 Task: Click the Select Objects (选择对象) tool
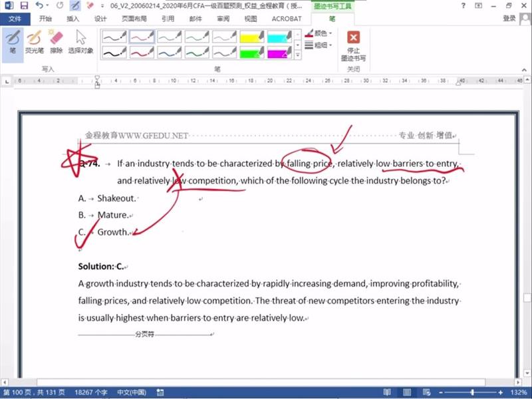tap(80, 41)
